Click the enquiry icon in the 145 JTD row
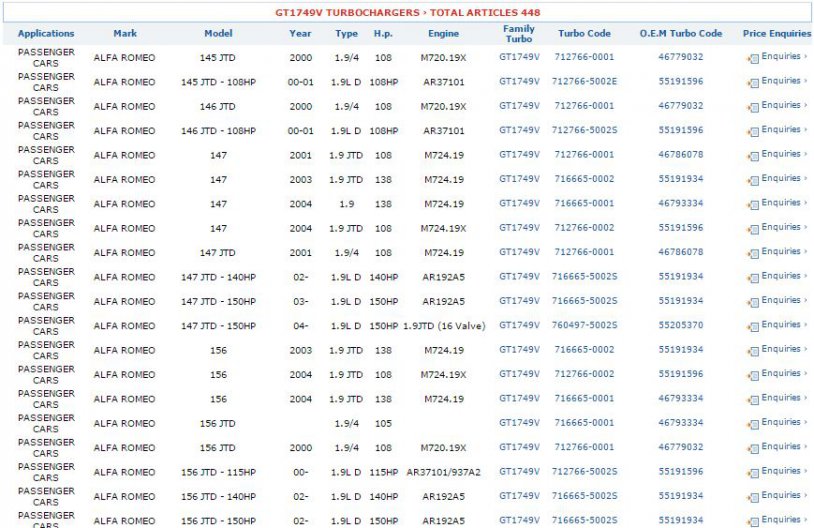This screenshot has width=814, height=528. pyautogui.click(x=753, y=58)
